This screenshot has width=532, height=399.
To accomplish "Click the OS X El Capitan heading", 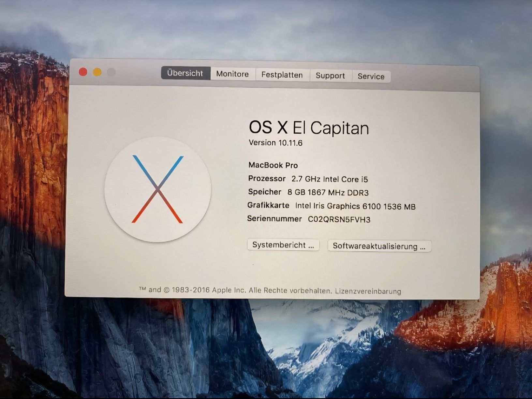I will [309, 127].
